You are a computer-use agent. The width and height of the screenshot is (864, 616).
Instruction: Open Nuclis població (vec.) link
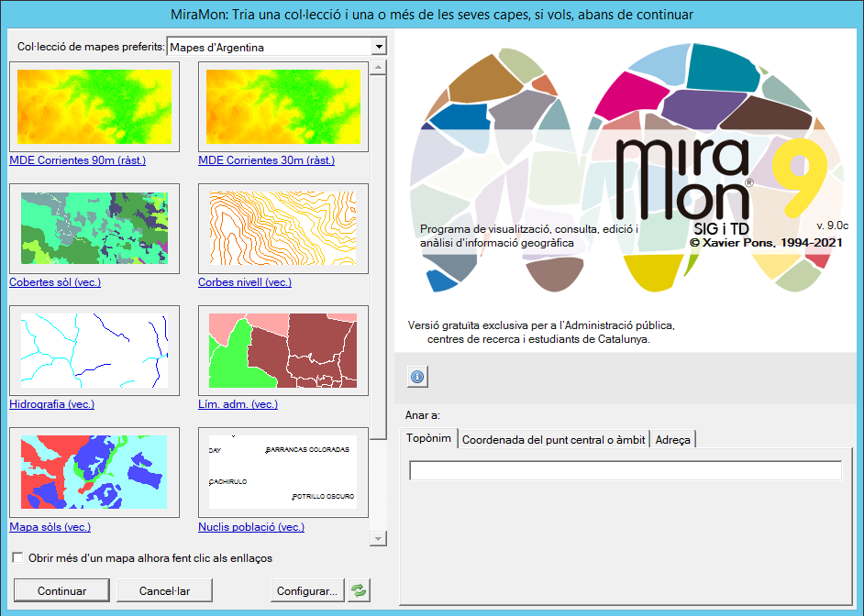tap(251, 527)
